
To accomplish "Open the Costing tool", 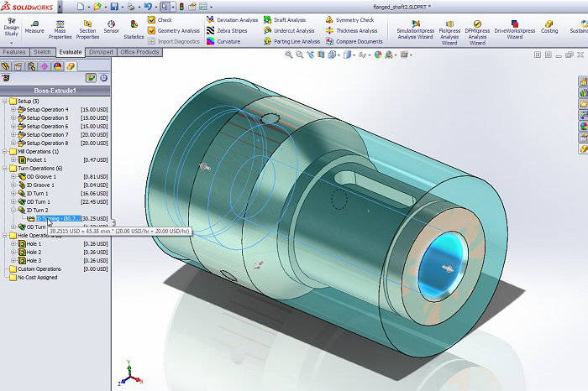I will coord(549,28).
